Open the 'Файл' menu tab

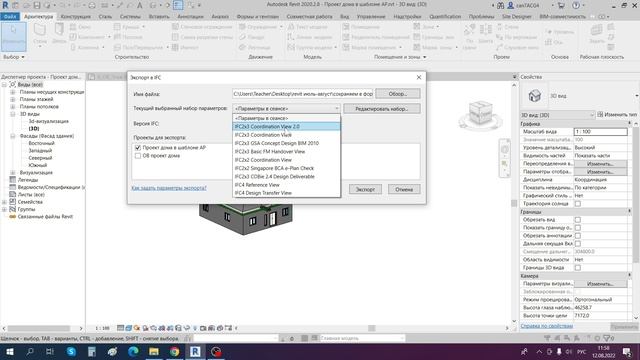(x=10, y=17)
